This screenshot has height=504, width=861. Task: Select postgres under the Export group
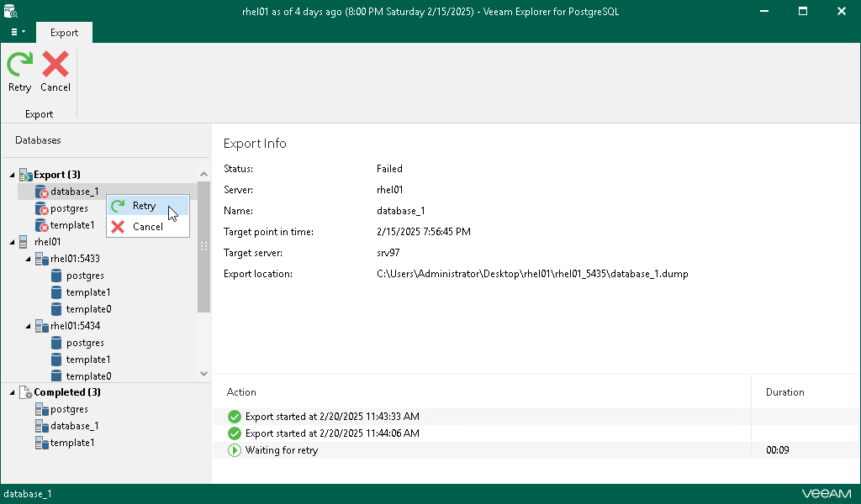(x=69, y=208)
